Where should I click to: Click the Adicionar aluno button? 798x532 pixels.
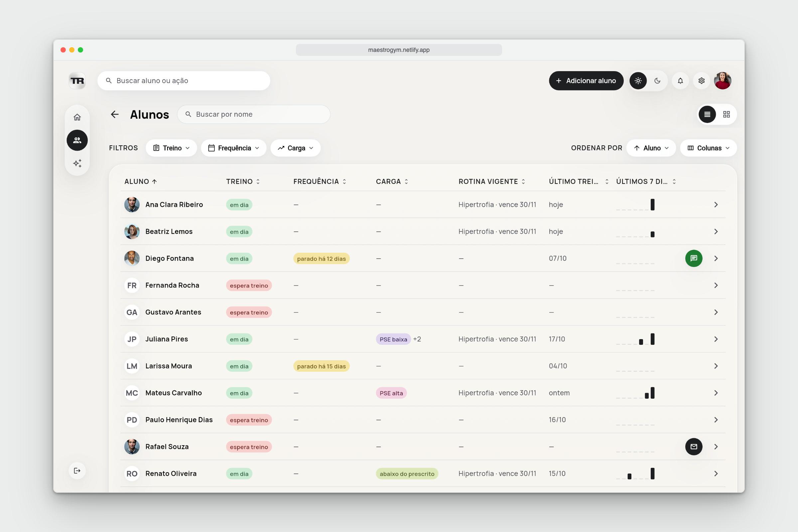pyautogui.click(x=586, y=81)
